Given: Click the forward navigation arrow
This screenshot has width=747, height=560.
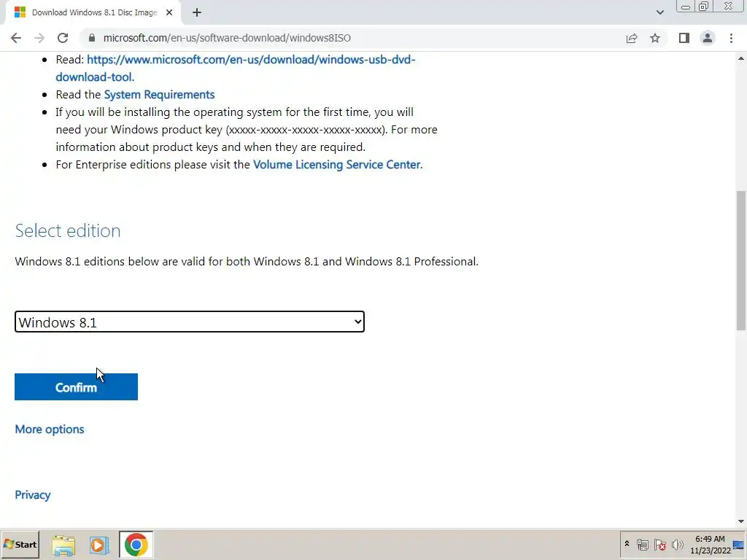Looking at the screenshot, I should (39, 38).
